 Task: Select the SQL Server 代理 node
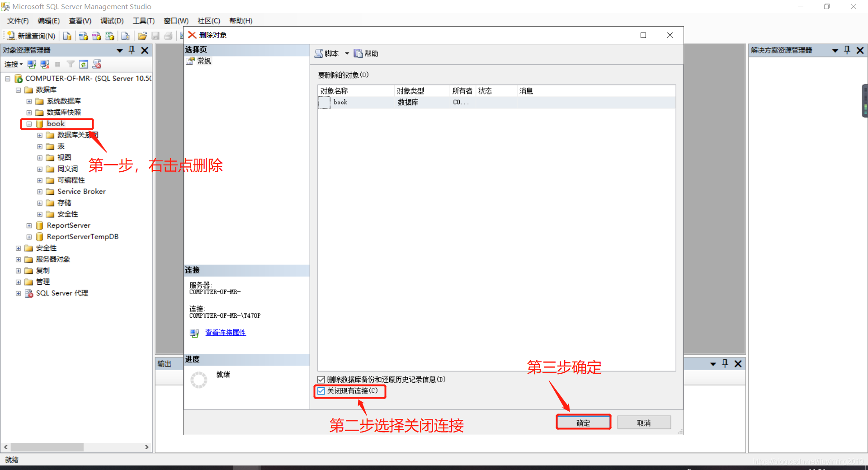[x=62, y=293]
